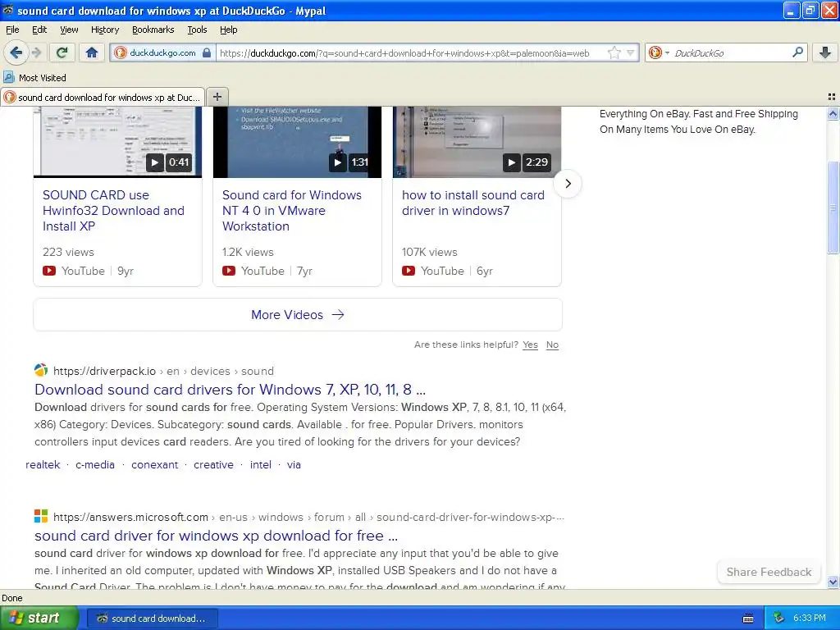Click the Microsoft logo favicon
Viewport: 840px width, 630px height.
(41, 517)
